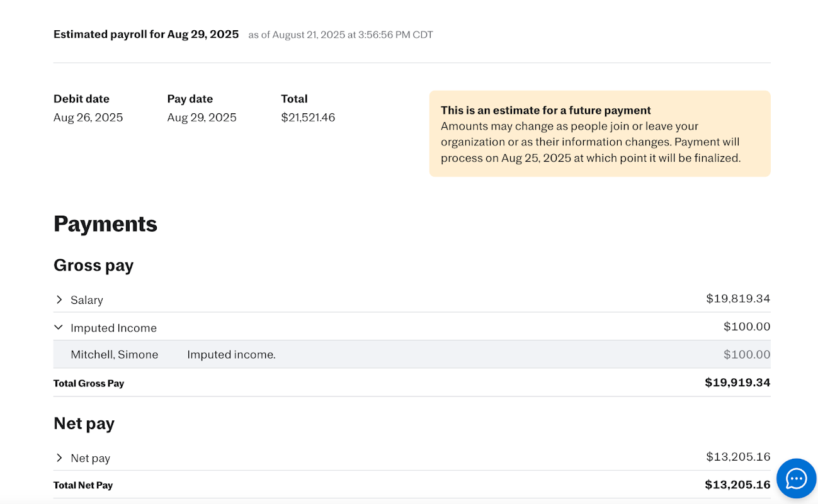Click the Net pay section heading
This screenshot has width=818, height=504.
point(84,423)
